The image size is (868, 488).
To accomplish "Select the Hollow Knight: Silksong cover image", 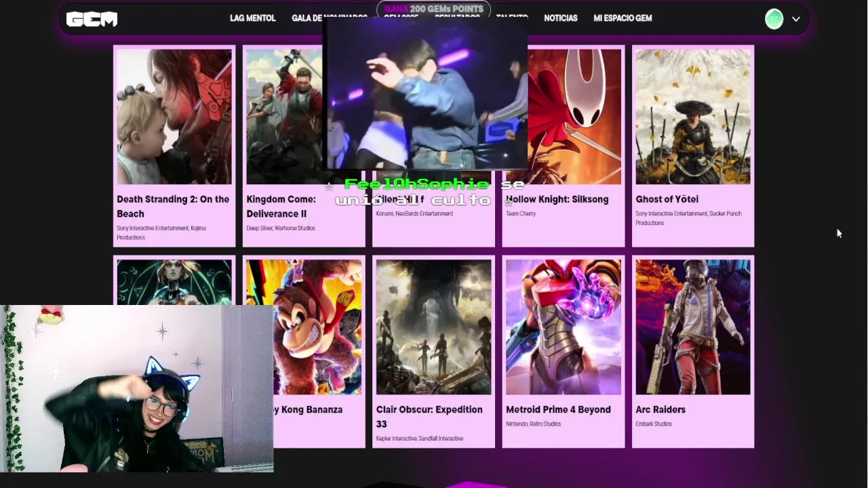I will [x=574, y=117].
